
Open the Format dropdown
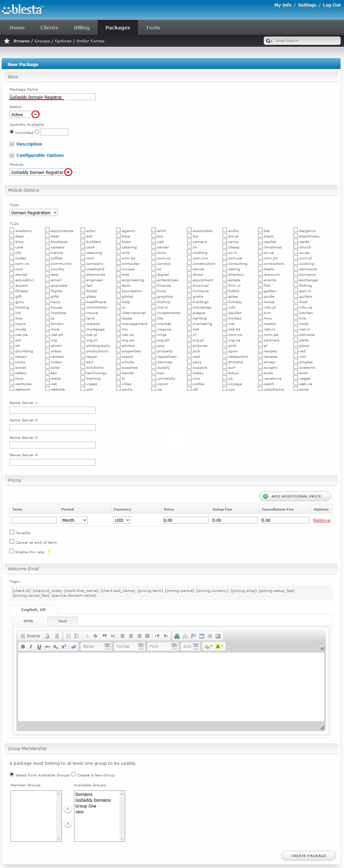click(129, 647)
